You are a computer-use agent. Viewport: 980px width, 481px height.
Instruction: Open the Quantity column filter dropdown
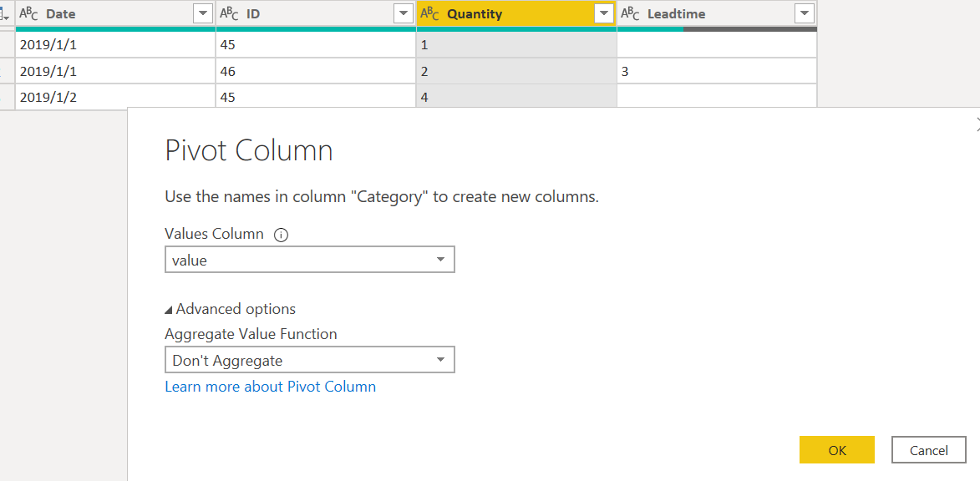tap(604, 13)
